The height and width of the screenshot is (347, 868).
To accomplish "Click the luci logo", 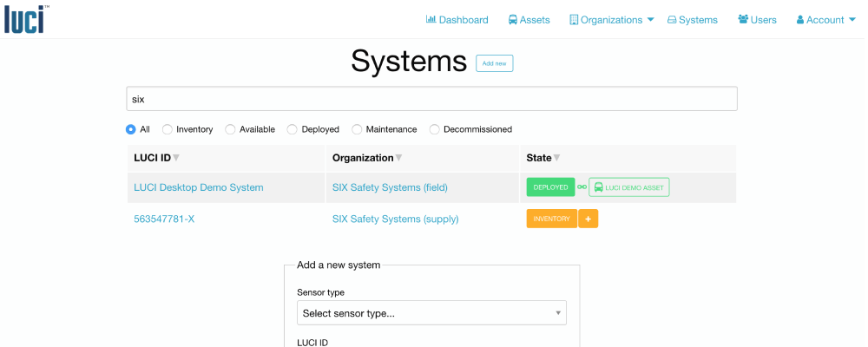I will pos(26,19).
